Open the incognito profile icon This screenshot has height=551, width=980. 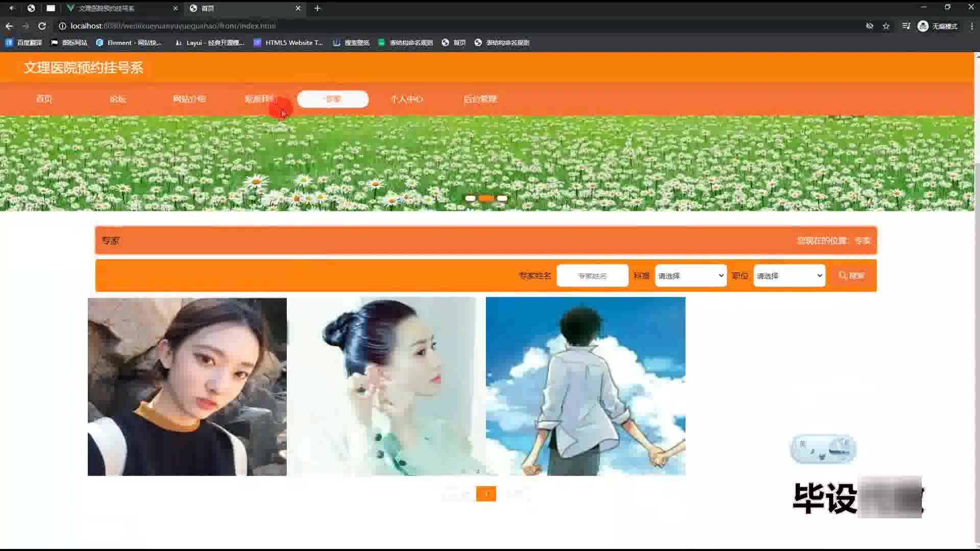click(x=923, y=26)
